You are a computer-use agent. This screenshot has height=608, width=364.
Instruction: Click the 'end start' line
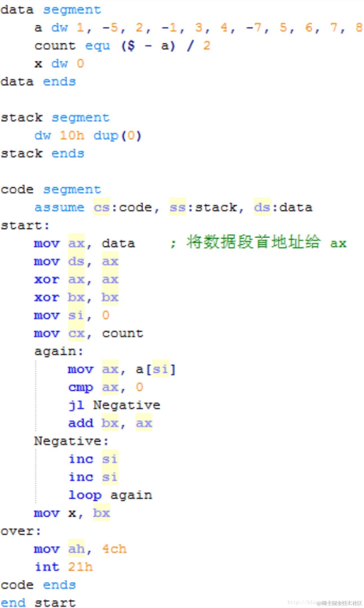coord(38,603)
